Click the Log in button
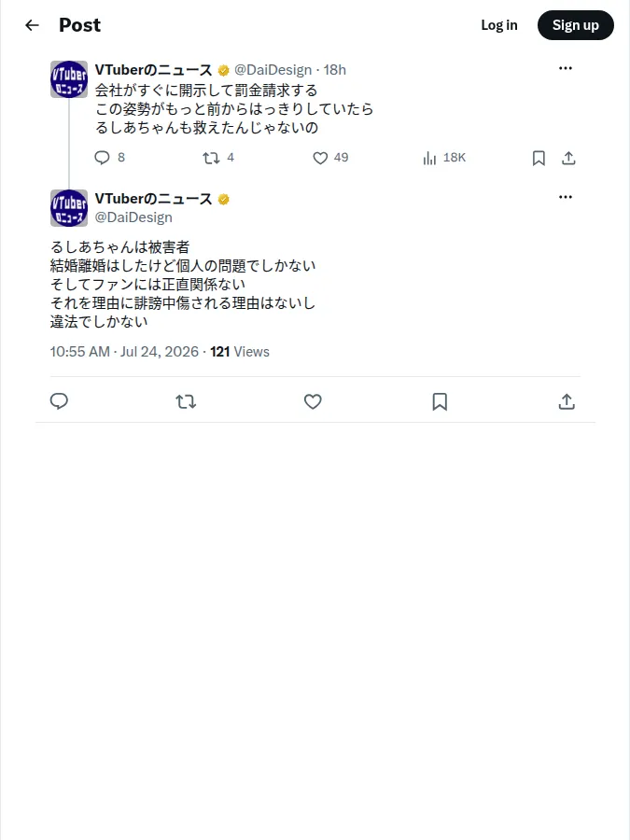630x840 pixels. tap(499, 25)
